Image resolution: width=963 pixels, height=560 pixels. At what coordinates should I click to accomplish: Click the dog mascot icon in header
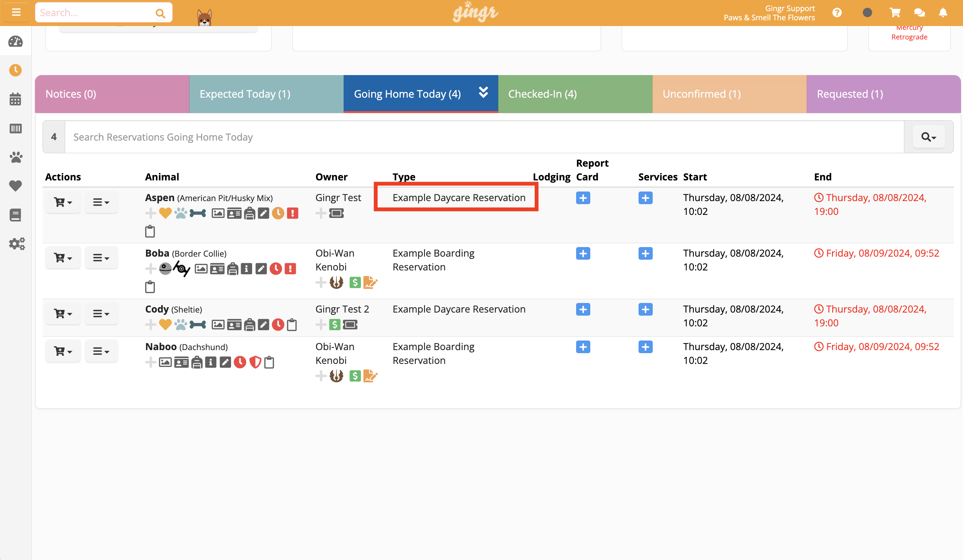click(204, 17)
